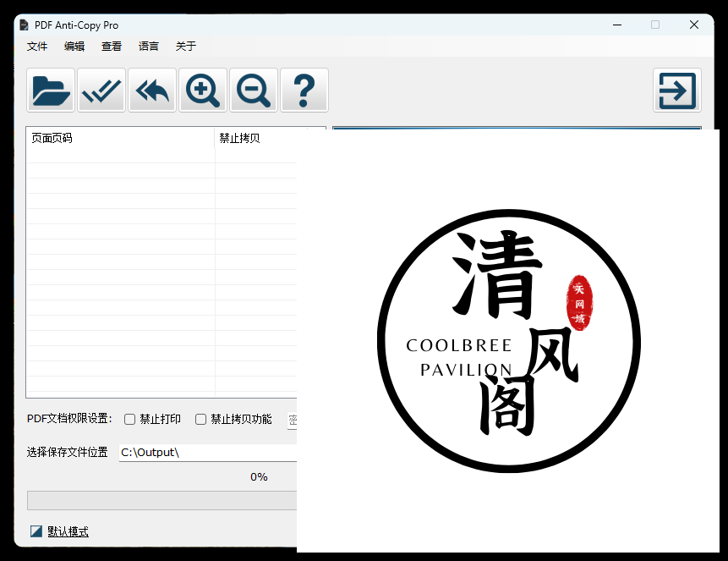Open the 语言 menu
728x561 pixels.
(x=149, y=46)
